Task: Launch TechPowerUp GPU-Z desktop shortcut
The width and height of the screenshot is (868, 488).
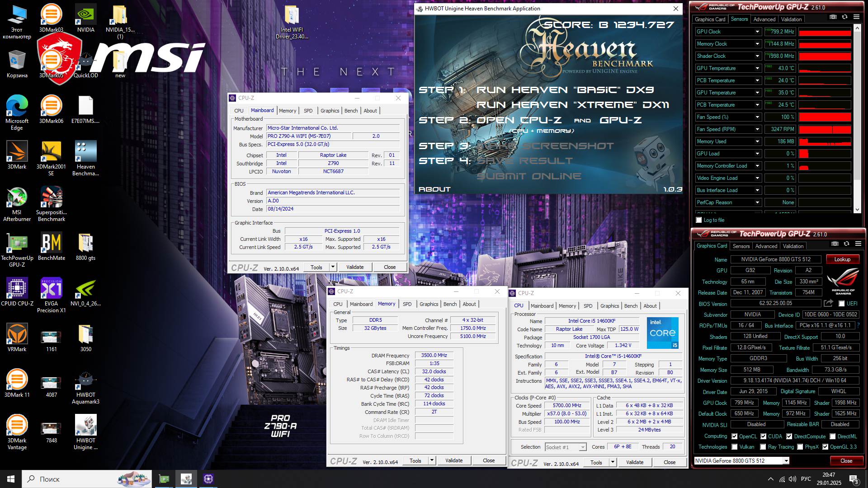Action: pos(17,250)
